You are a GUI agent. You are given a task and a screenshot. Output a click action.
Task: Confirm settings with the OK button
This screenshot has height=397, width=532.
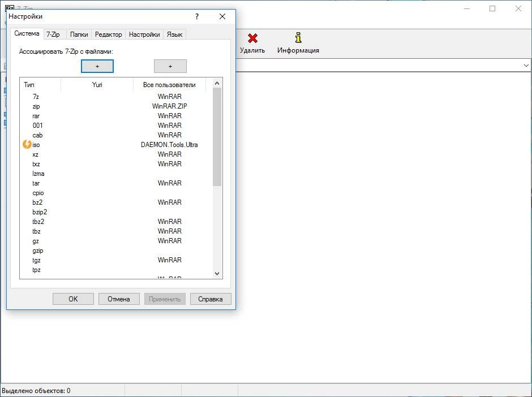(73, 299)
